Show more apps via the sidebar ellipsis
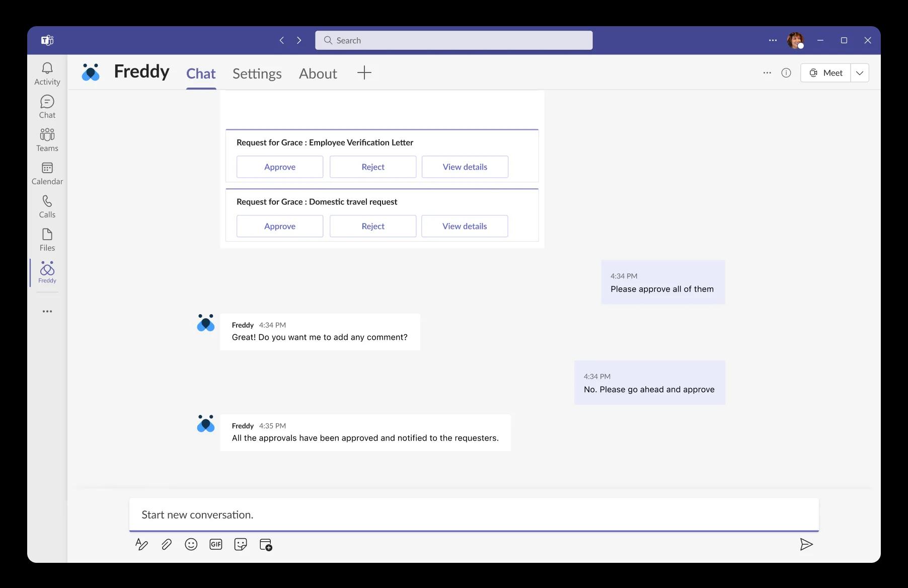 click(47, 312)
